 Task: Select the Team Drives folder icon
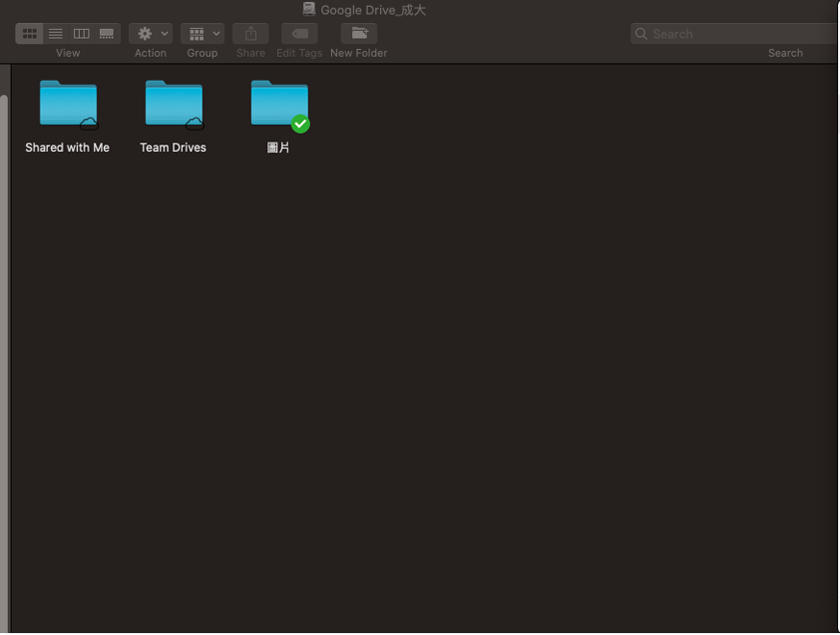click(x=173, y=103)
